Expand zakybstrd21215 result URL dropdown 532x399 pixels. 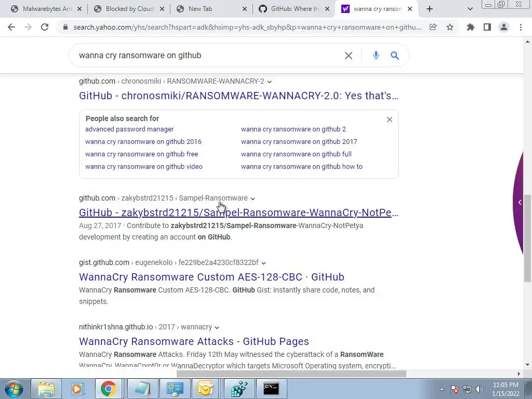(x=253, y=198)
